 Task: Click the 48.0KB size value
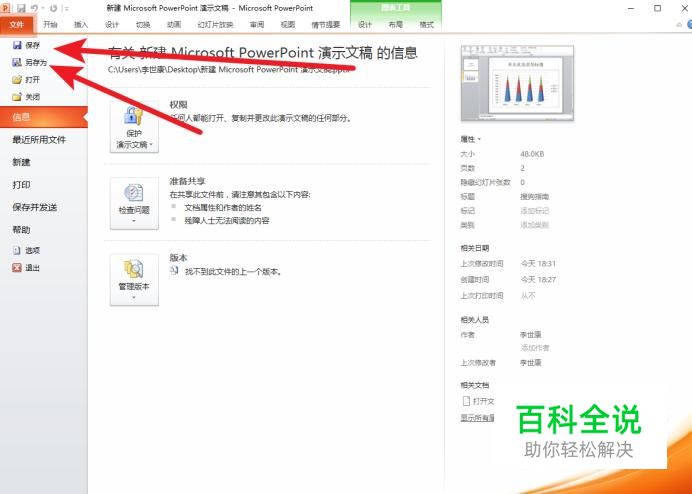532,154
